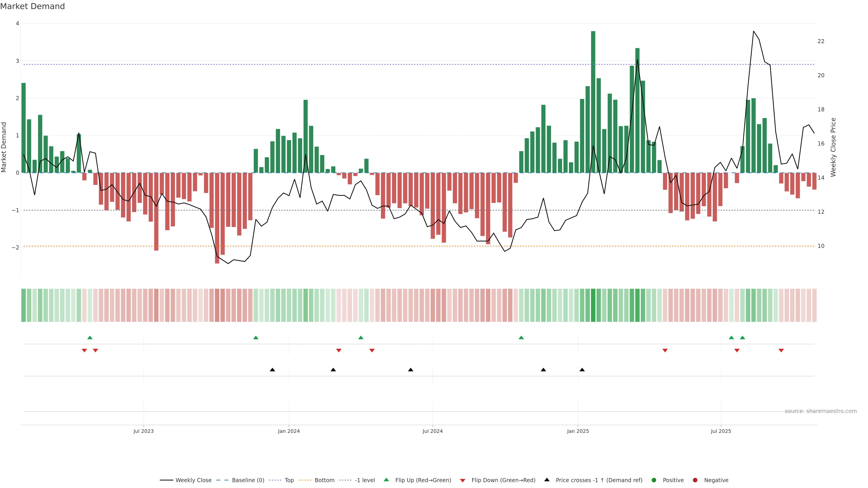Hide the Top dotted line via legend
Viewport: 868px width, 488px height.
click(289, 480)
